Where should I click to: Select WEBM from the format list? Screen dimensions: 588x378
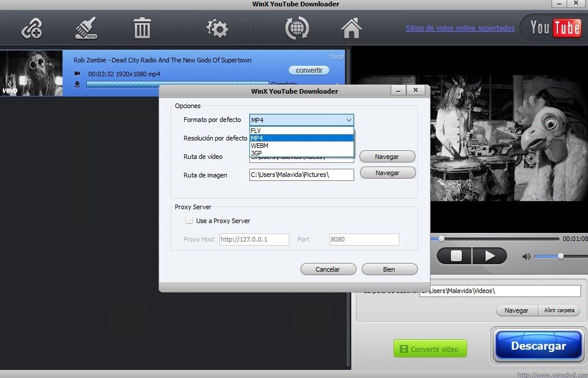pos(302,145)
